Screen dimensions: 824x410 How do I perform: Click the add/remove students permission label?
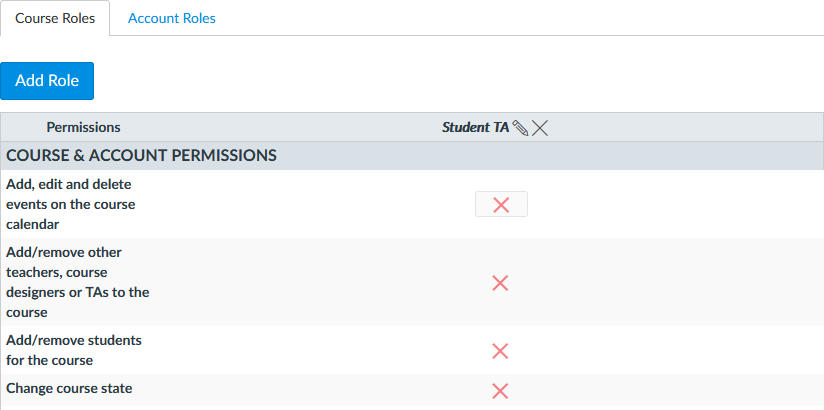[73, 350]
